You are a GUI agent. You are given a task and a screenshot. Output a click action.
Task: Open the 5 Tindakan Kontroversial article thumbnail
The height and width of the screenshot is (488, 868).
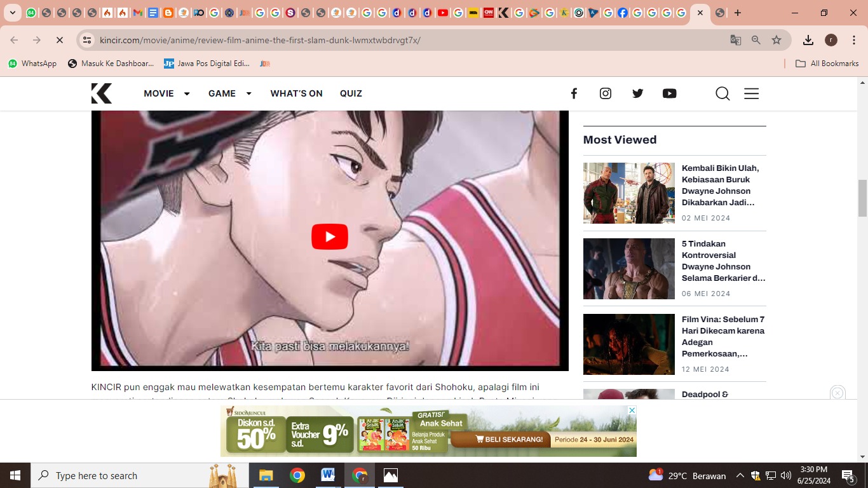tap(629, 269)
